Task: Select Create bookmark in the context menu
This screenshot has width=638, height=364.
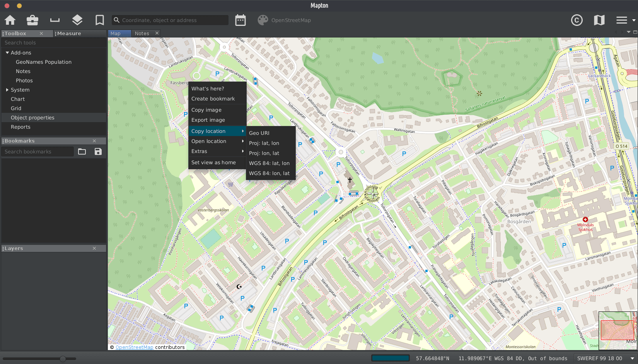Action: [x=213, y=99]
